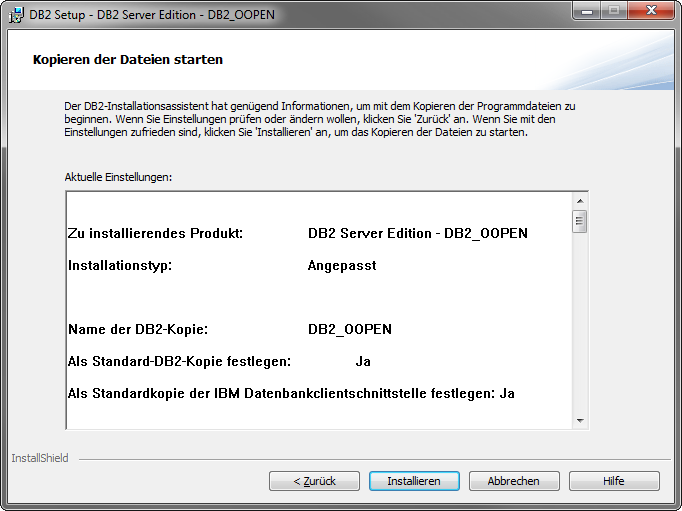This screenshot has height=511, width=682.
Task: Select the 'DB2 Server Edition - DB2_OOPEN' value
Action: 418,234
